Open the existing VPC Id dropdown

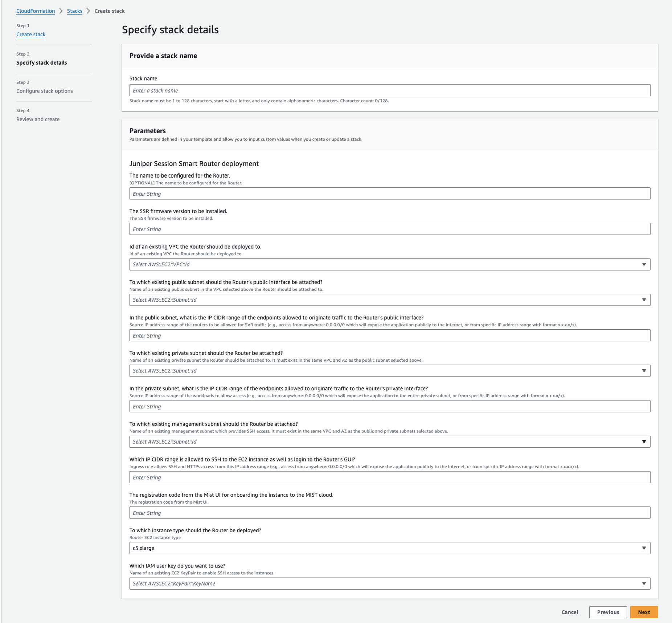point(389,264)
